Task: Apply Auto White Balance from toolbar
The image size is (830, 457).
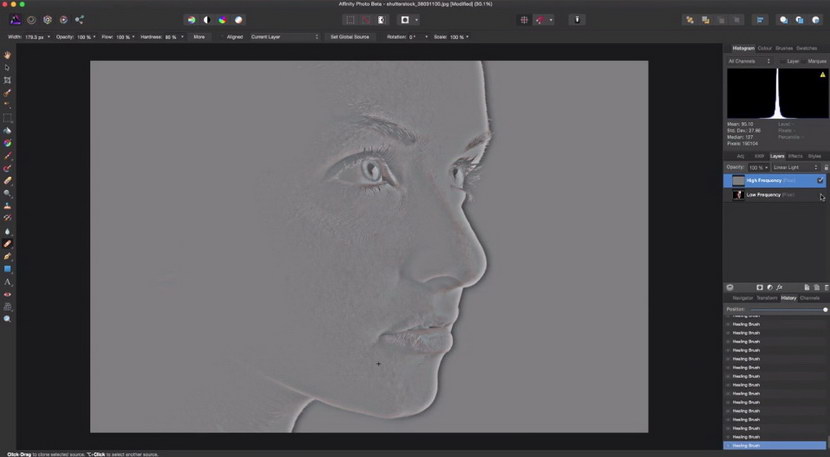Action: tap(239, 20)
